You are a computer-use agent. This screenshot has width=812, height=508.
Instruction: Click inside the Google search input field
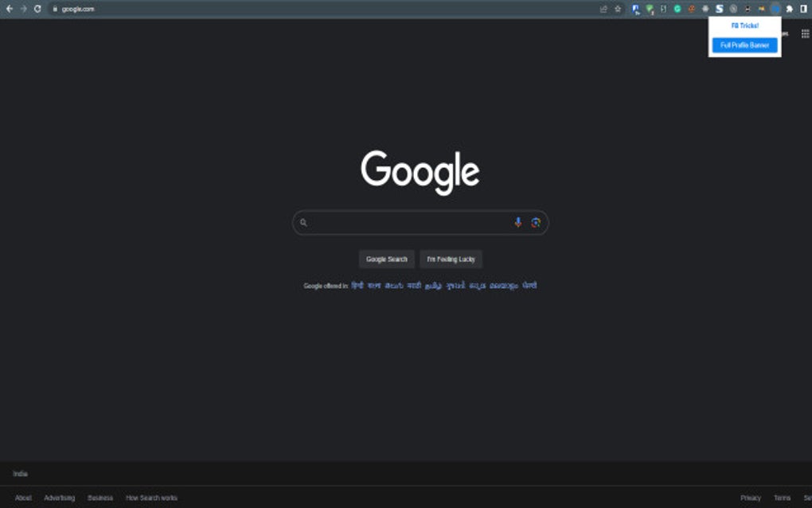[x=406, y=222]
